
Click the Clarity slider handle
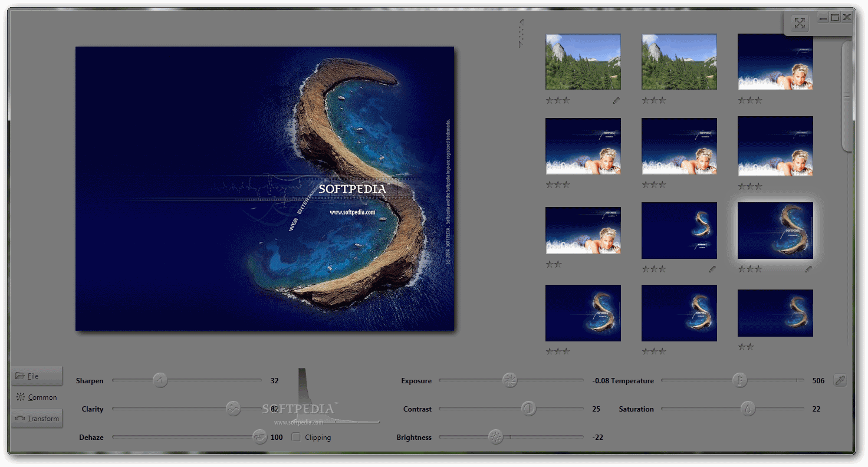pos(234,409)
